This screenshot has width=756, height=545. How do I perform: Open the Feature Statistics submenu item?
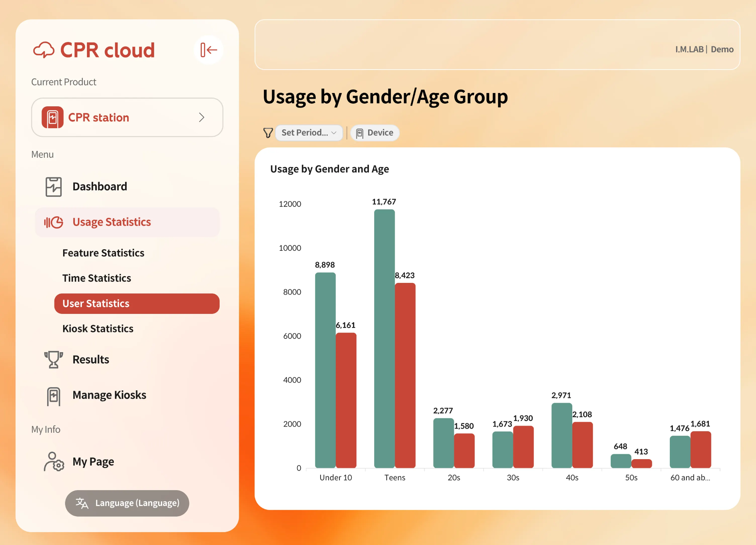pyautogui.click(x=103, y=253)
